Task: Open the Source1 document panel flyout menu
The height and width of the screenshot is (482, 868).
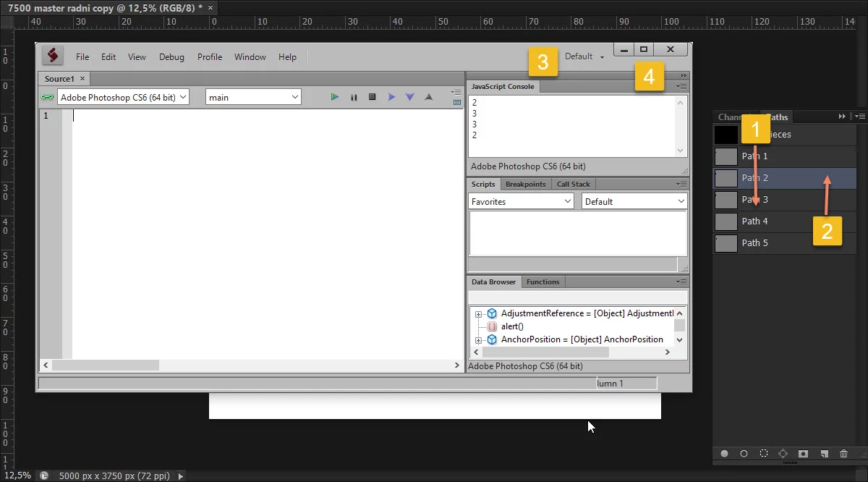Action: pos(456,92)
